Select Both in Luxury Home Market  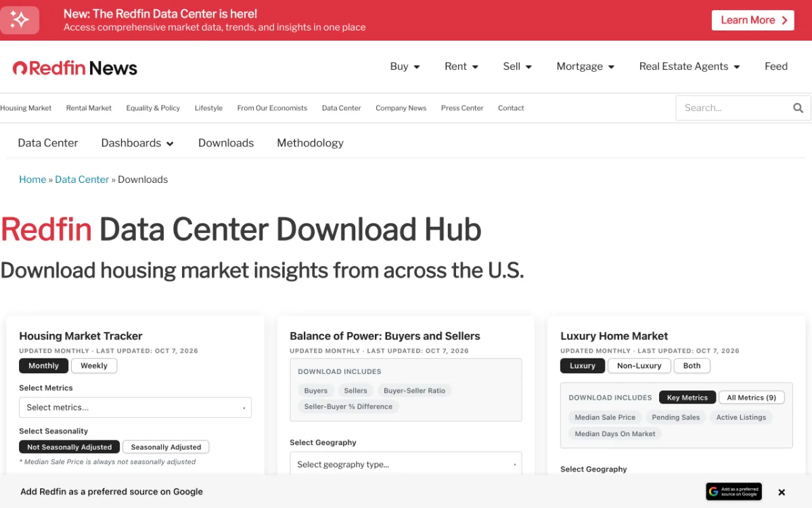(692, 366)
